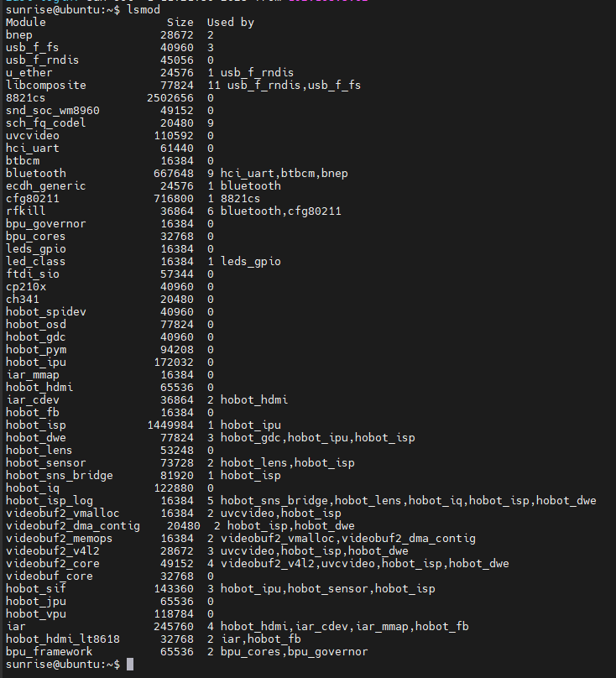Click the size 1449984 of hobot_isp
This screenshot has height=678, width=616.
pos(170,425)
